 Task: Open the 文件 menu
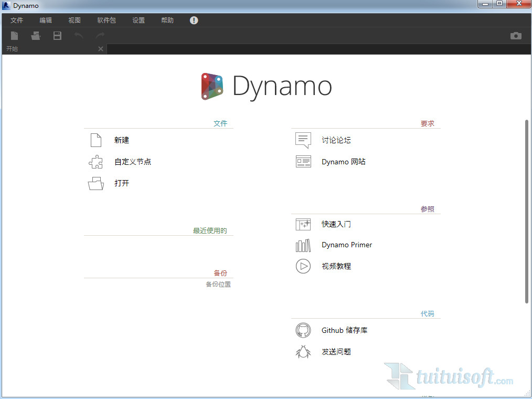[x=17, y=20]
